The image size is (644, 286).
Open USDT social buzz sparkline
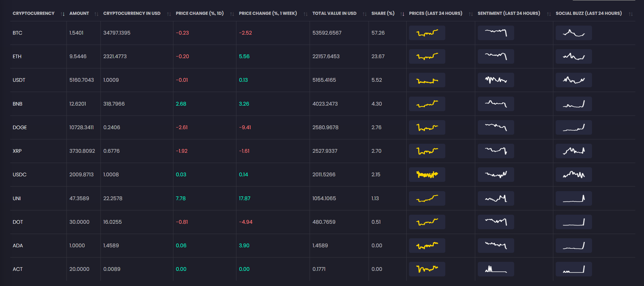click(x=574, y=80)
